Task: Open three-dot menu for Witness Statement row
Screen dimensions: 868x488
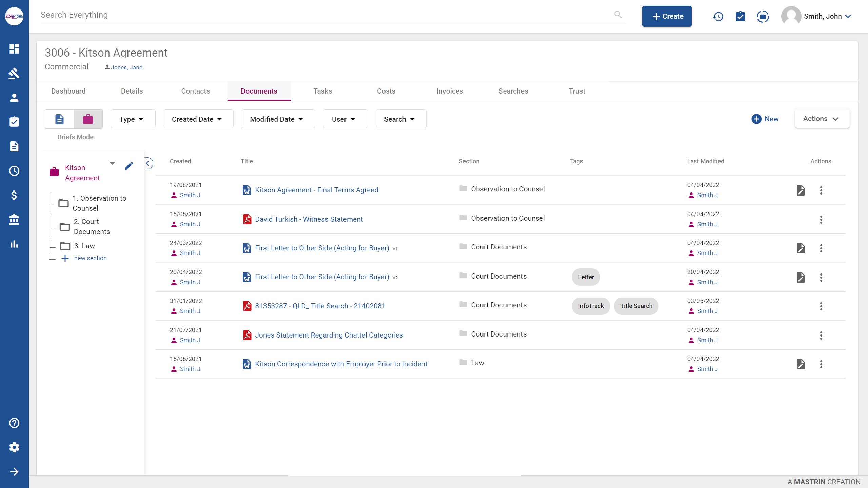Action: [821, 220]
